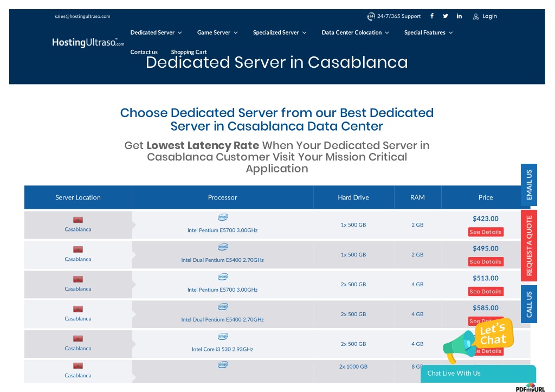Viewport: 555px width, 392px height.
Task: Click the Login link
Action: (489, 16)
